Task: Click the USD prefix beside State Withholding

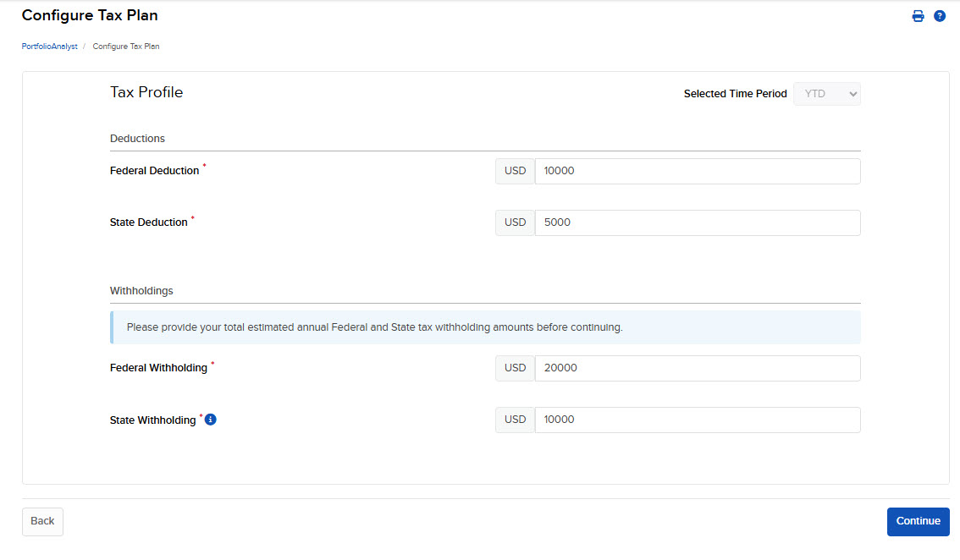Action: [515, 420]
